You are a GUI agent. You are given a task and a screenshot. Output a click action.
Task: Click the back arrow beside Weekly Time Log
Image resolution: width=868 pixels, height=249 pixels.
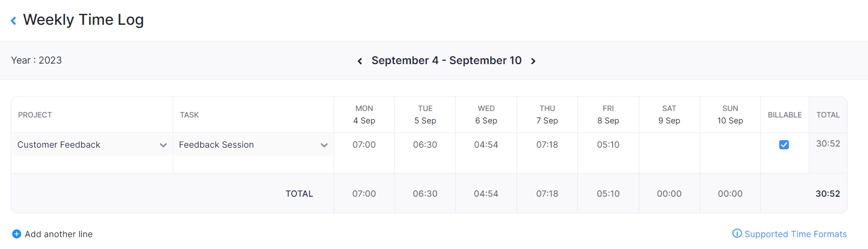pyautogui.click(x=13, y=20)
